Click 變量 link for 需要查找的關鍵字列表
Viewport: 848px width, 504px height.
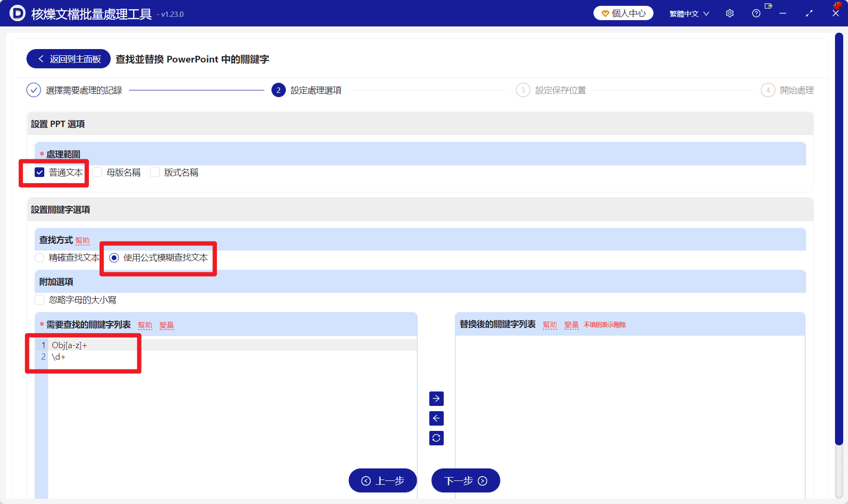(x=167, y=325)
